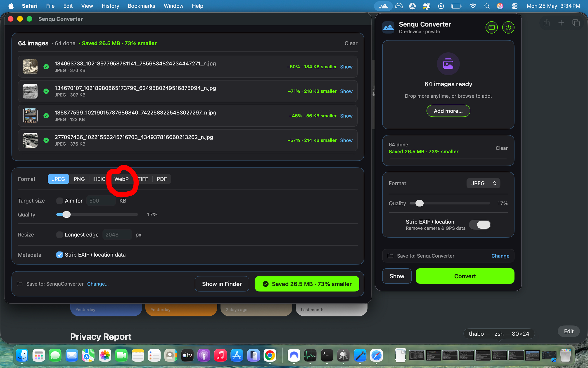Click the Show in Finder button

click(222, 284)
